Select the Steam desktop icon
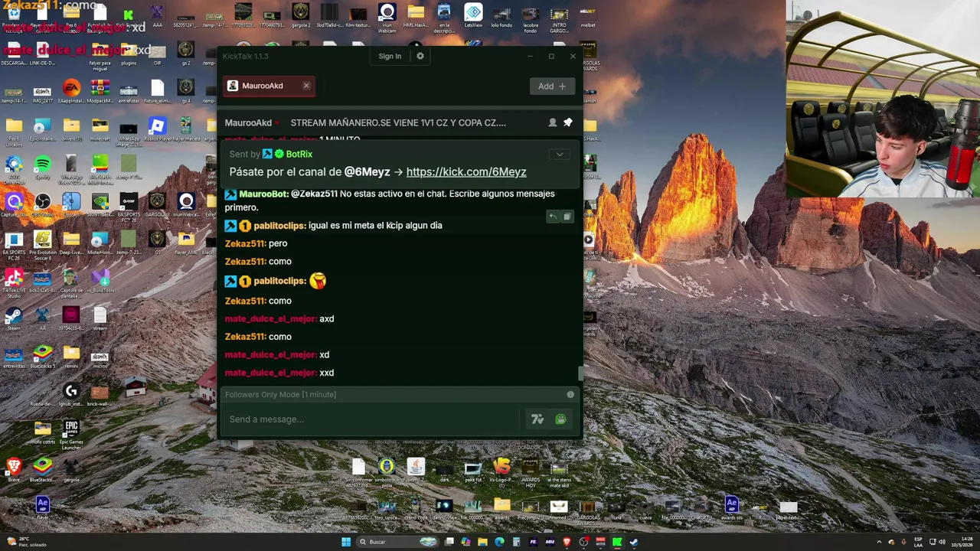980x551 pixels. [14, 318]
